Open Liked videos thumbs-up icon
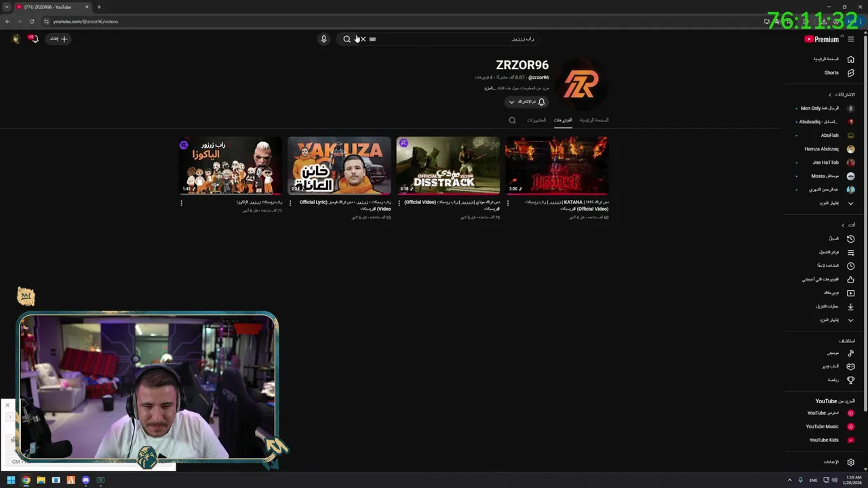 (850, 279)
